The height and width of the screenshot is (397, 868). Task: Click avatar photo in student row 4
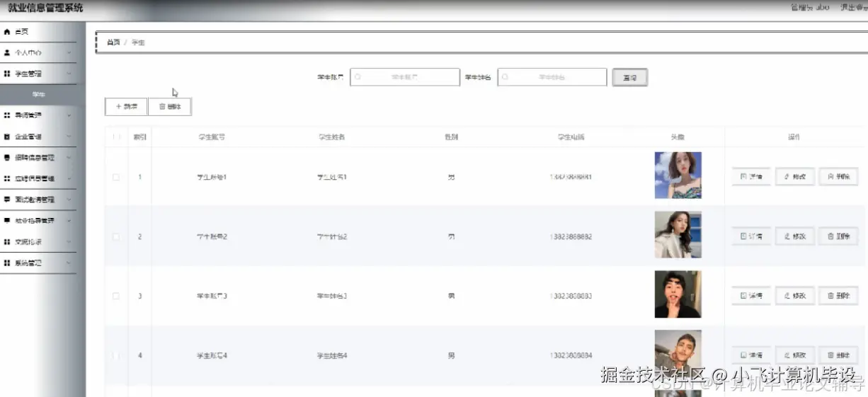pos(678,353)
